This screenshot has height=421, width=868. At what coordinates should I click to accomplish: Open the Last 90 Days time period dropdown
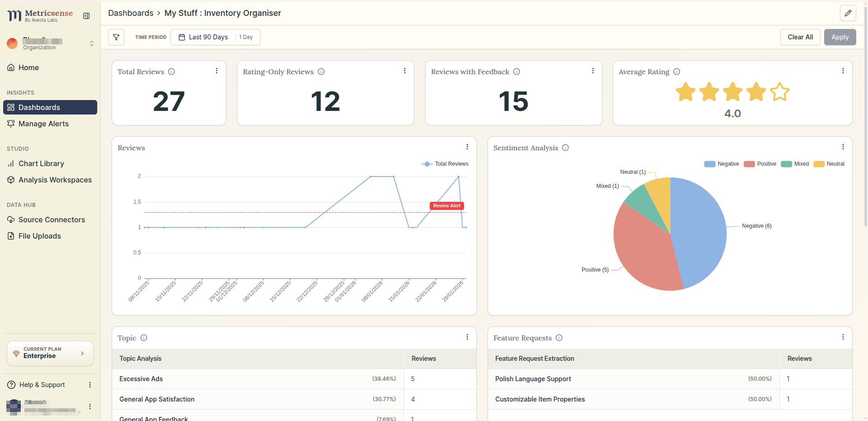(208, 37)
